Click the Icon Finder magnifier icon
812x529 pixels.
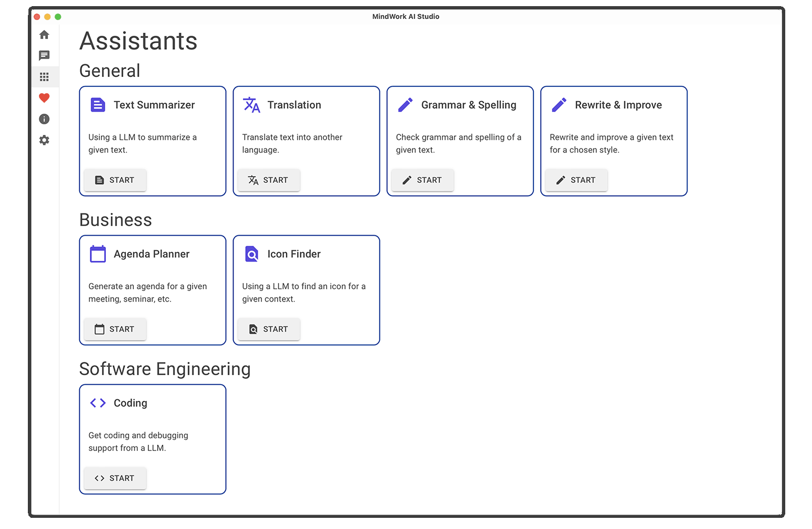[251, 254]
